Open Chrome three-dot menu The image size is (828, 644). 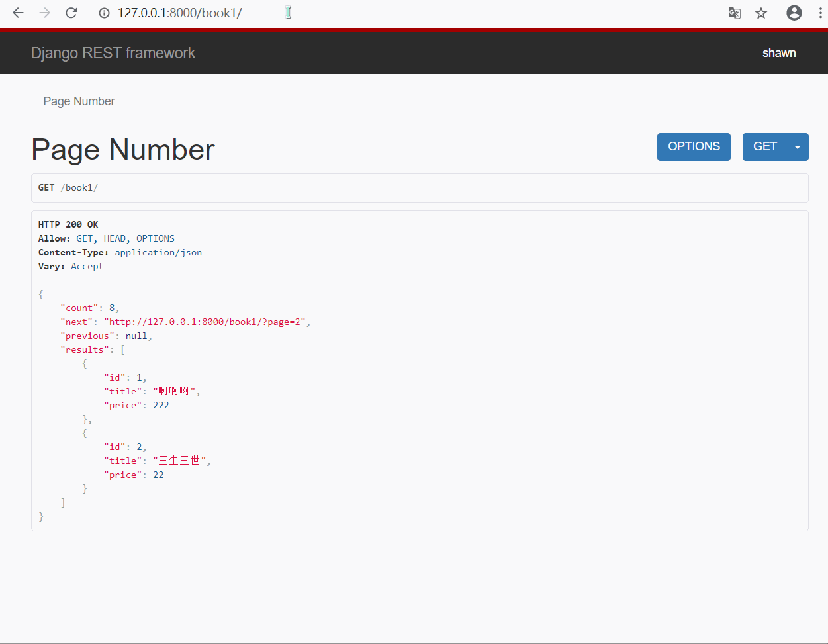point(820,13)
